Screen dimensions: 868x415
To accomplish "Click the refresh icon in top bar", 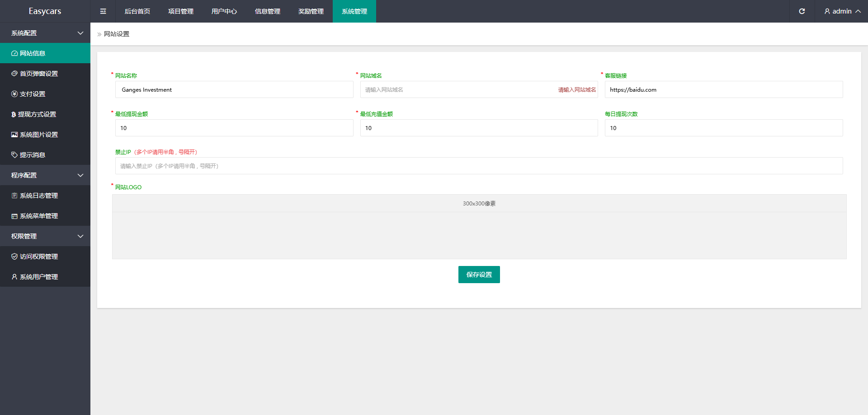I will click(802, 11).
